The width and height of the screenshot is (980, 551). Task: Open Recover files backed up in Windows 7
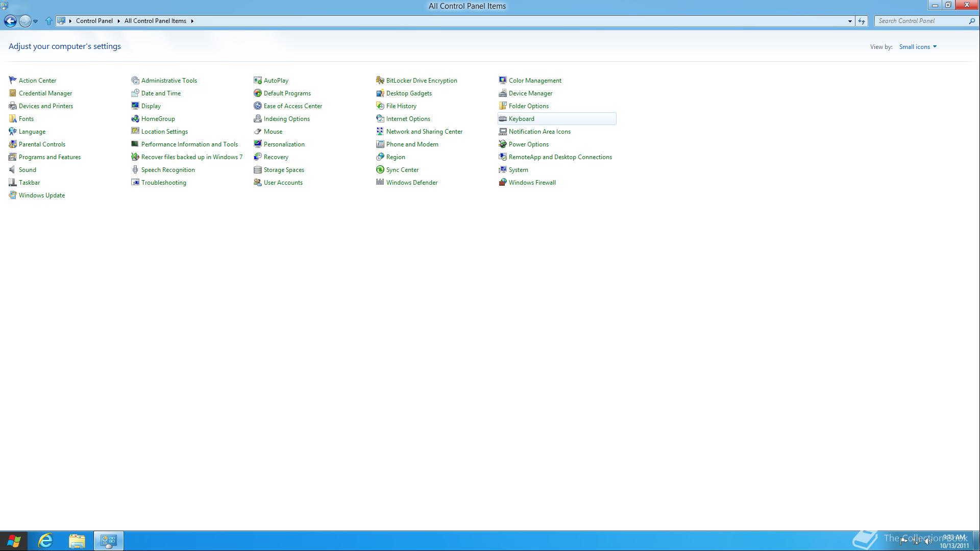(192, 157)
